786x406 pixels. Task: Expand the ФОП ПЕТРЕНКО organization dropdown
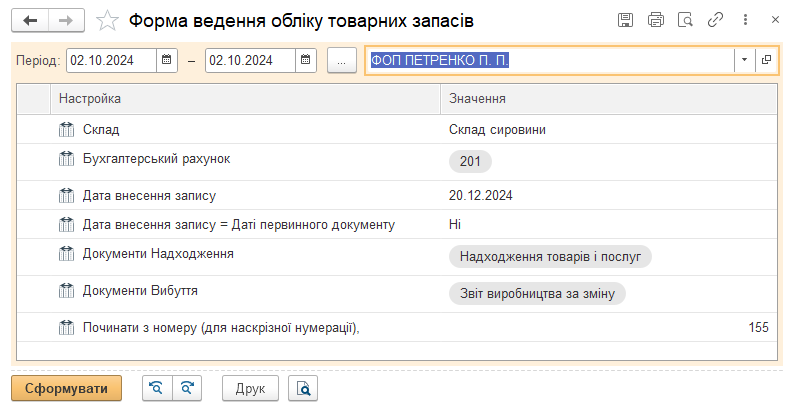[745, 60]
